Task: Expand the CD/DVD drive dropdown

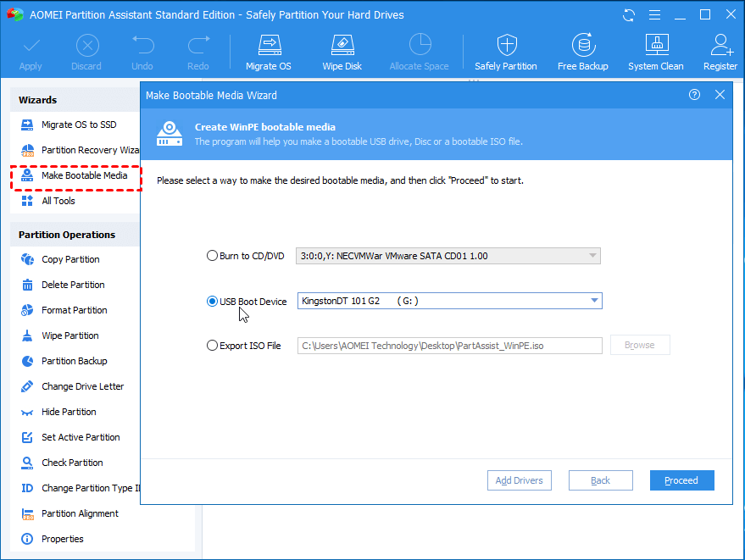Action: pyautogui.click(x=592, y=256)
